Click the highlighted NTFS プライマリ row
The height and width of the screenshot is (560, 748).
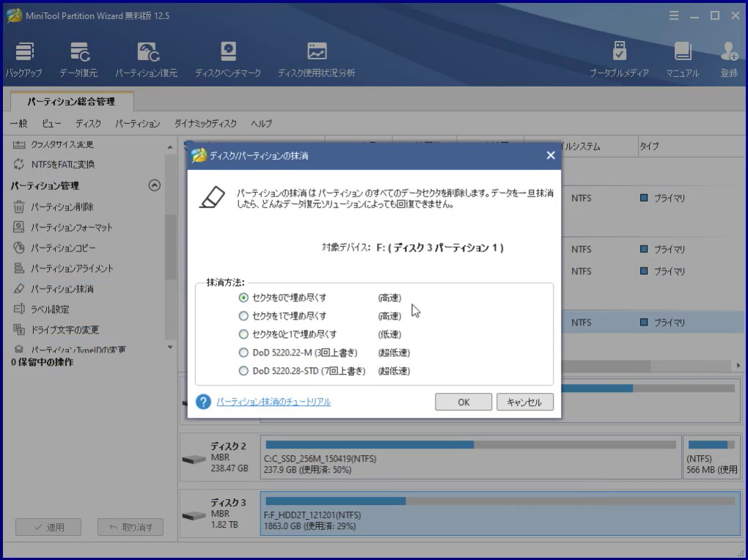tap(653, 323)
